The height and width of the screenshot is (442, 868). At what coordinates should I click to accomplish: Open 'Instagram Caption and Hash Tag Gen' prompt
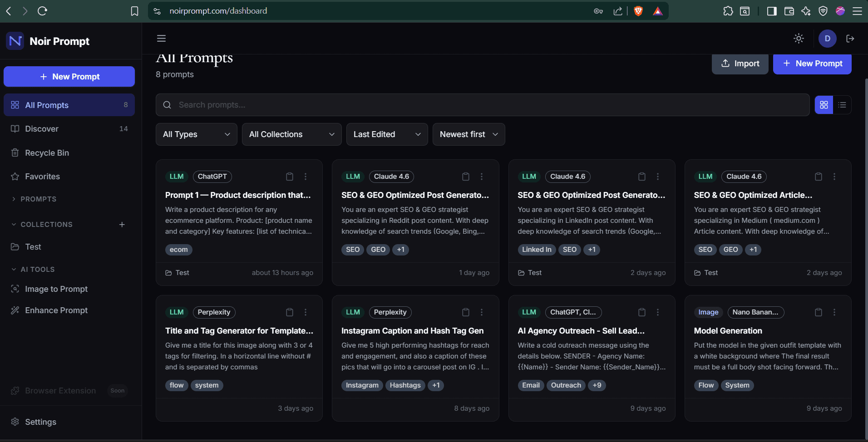click(412, 331)
